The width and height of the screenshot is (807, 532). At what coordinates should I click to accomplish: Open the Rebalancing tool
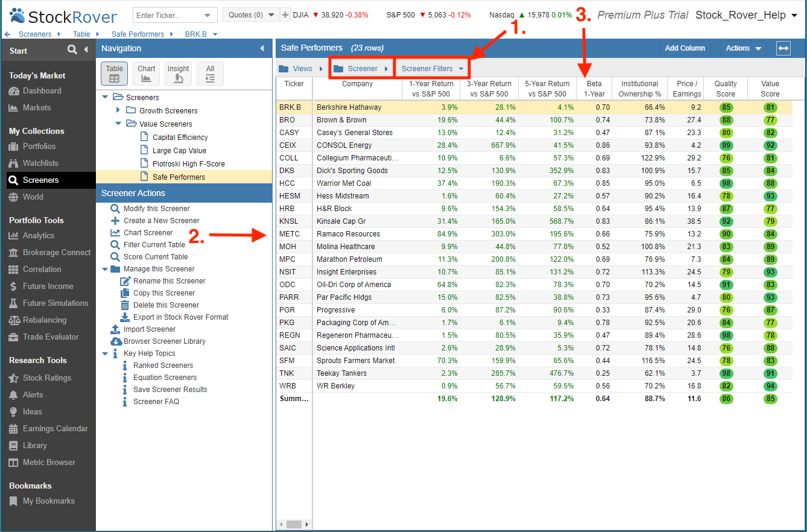click(45, 320)
